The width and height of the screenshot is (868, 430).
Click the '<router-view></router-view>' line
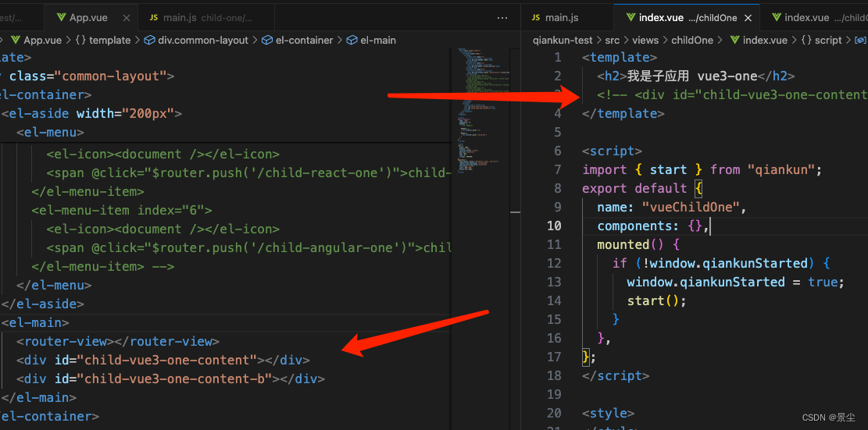pyautogui.click(x=118, y=341)
